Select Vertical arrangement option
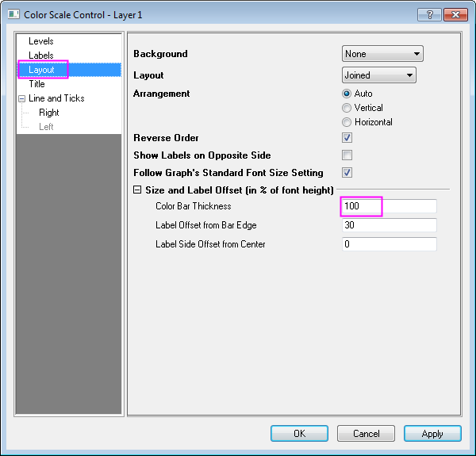 point(347,108)
